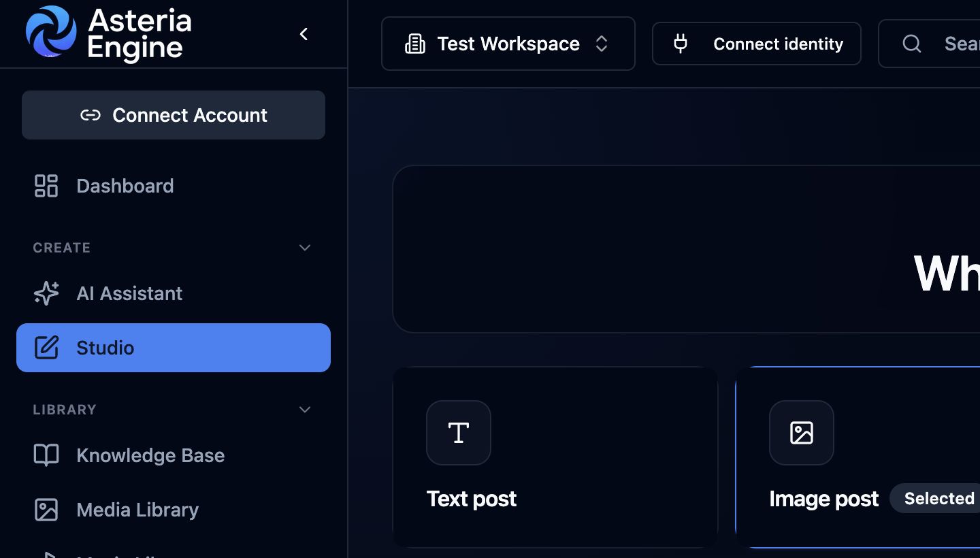
Task: Click the building icon beside Test Workspace
Action: click(x=415, y=44)
